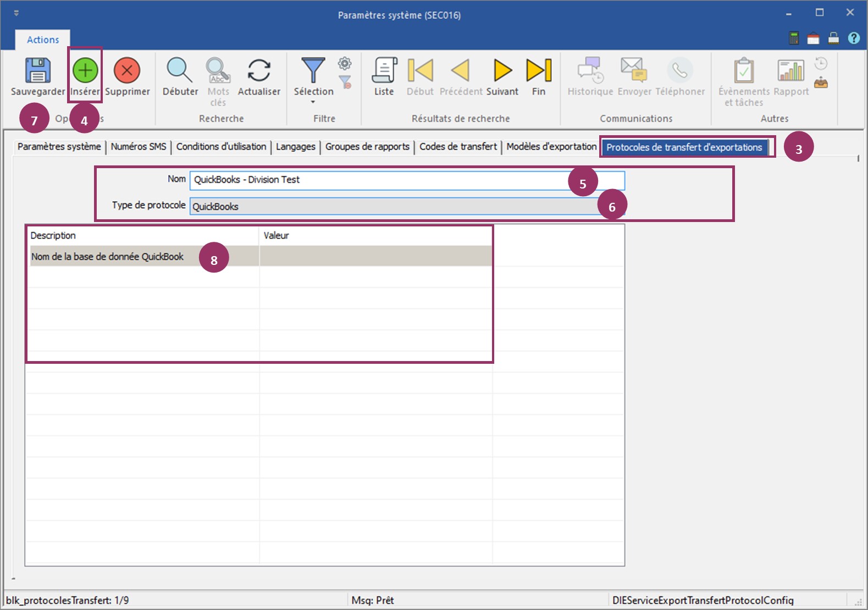This screenshot has height=610, width=868.
Task: Switch to Modèles d'exportation tab
Action: [x=551, y=146]
